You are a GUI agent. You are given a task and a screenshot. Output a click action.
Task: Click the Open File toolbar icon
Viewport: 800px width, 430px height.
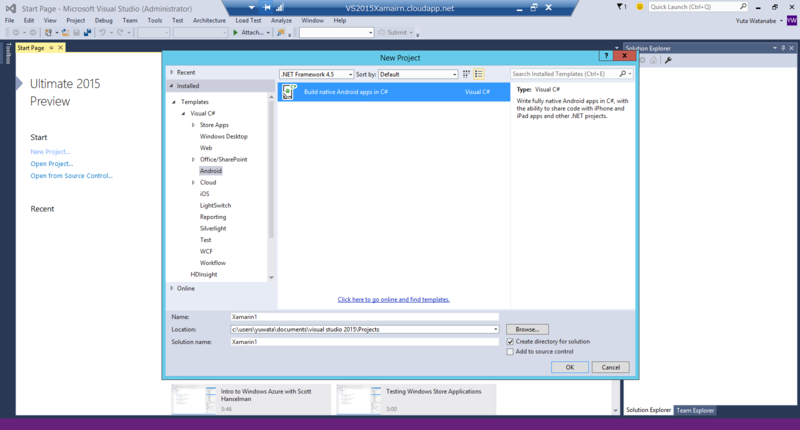coord(65,32)
